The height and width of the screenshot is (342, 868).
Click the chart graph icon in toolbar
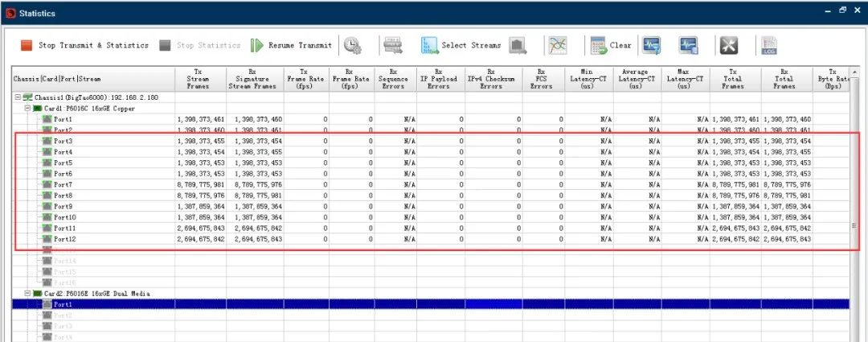point(559,46)
